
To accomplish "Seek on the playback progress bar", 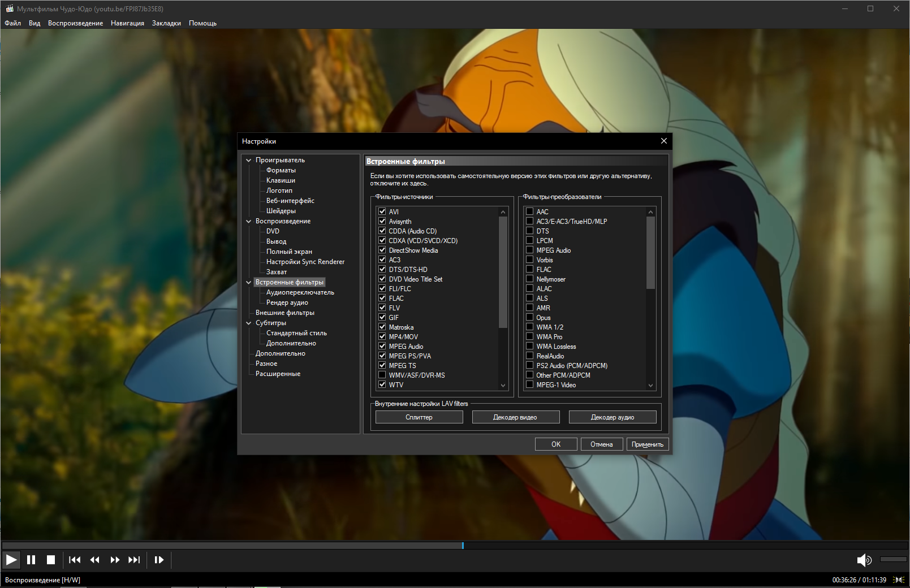I will [455, 546].
